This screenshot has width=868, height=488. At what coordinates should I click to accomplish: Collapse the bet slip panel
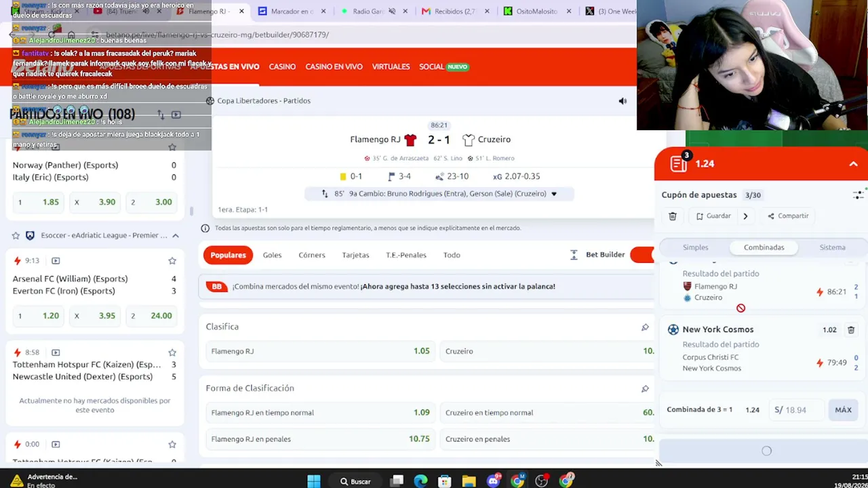[x=853, y=164]
